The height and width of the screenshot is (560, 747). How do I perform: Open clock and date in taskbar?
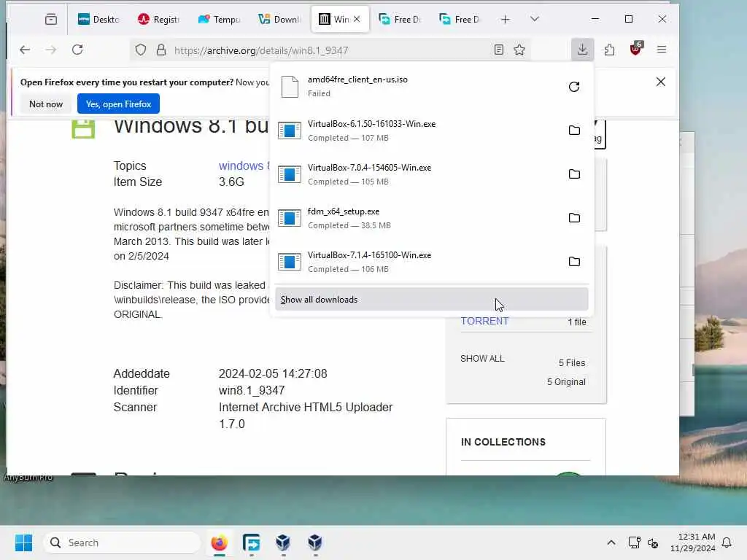(693, 542)
